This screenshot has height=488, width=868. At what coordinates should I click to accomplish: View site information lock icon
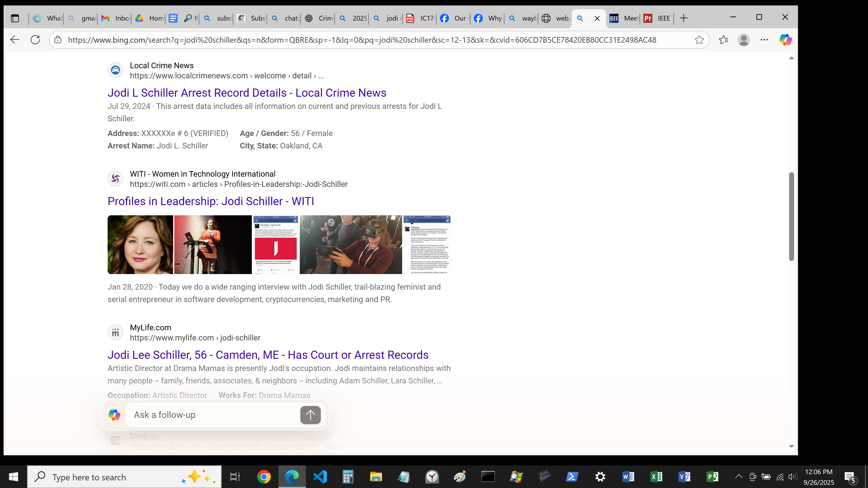58,40
